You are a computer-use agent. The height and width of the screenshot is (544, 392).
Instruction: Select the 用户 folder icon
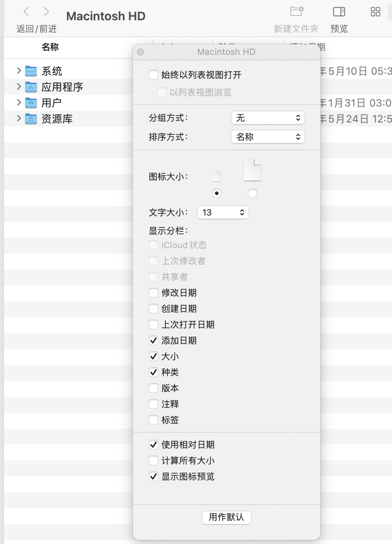[x=31, y=103]
